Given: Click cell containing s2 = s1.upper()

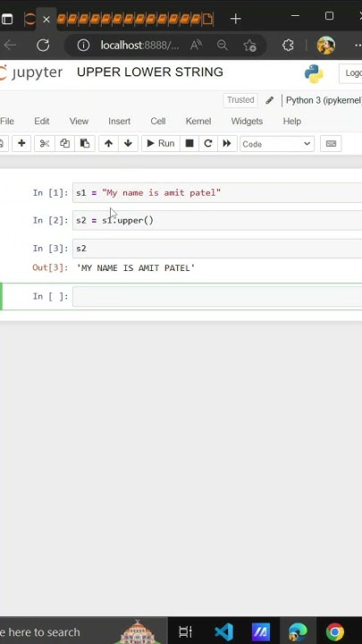Looking at the screenshot, I should point(217,220).
